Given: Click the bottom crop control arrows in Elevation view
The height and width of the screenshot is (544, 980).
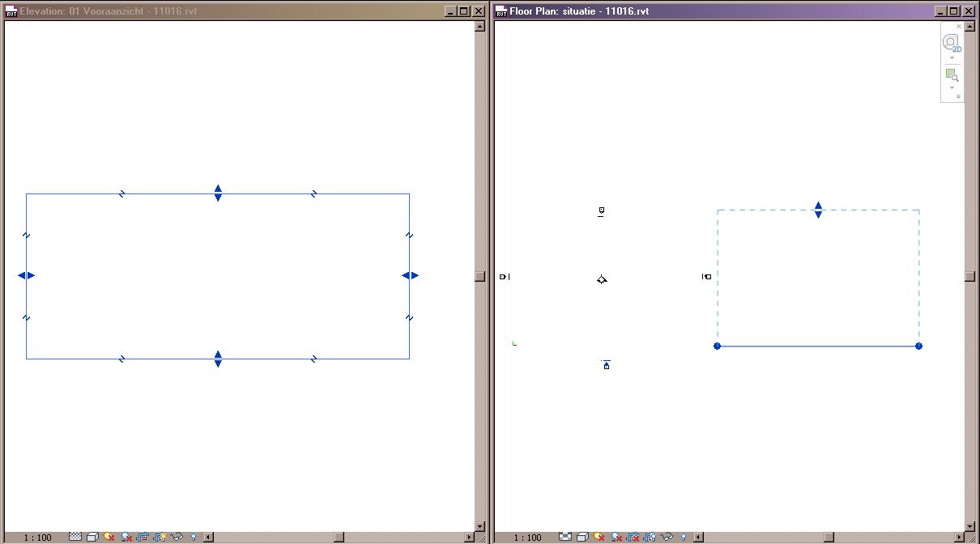Looking at the screenshot, I should [218, 359].
